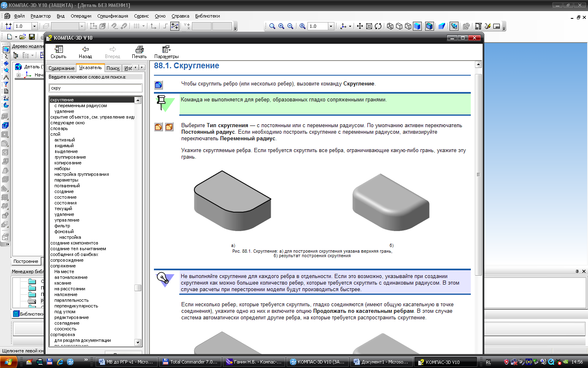Click the keyword search field containing 'скру'
The image size is (588, 368).
[96, 88]
